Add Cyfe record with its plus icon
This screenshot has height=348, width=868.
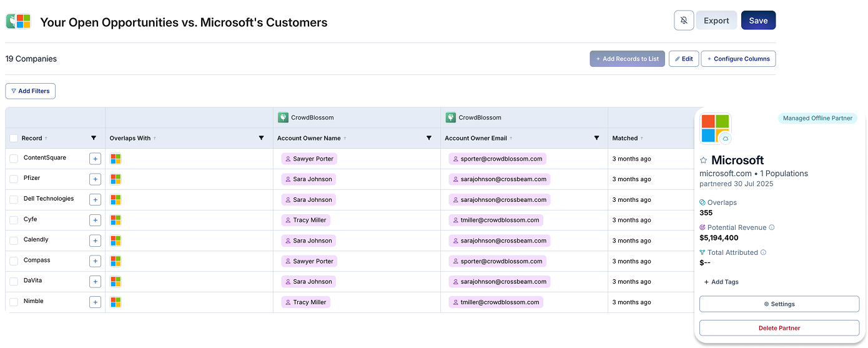[x=95, y=220]
